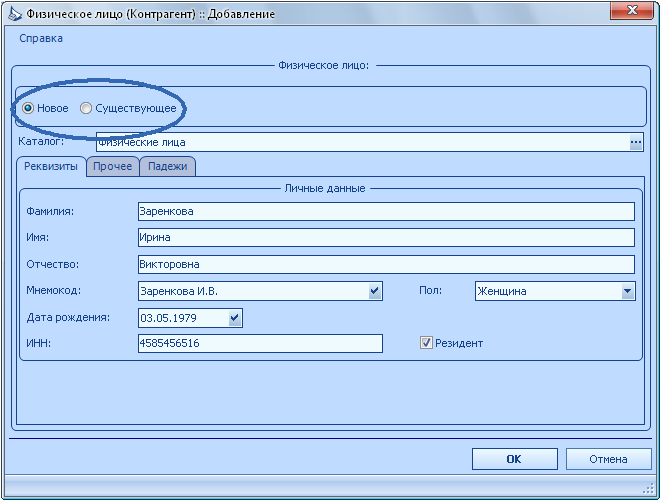Click the Отмена button
This screenshot has height=503, width=662.
point(608,459)
